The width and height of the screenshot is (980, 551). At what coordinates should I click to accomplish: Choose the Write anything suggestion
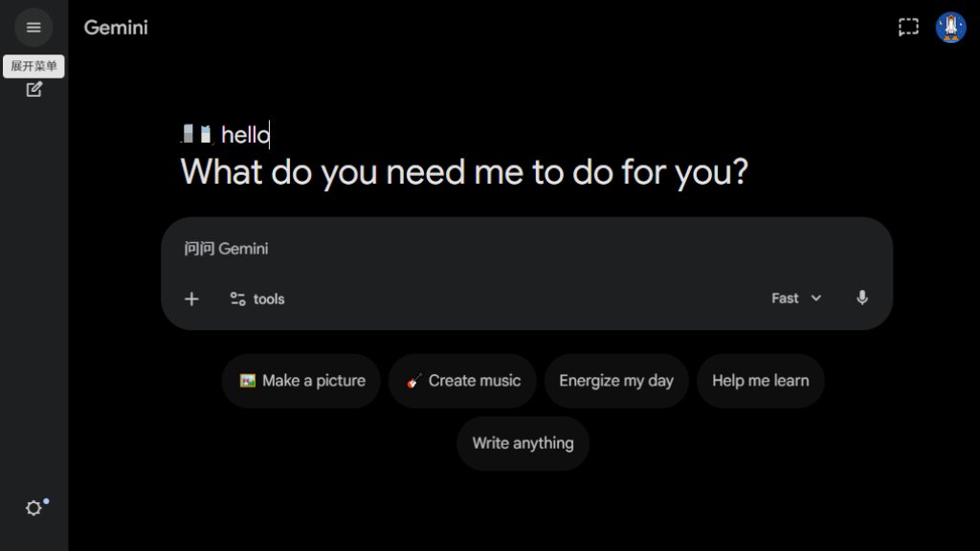[x=523, y=443]
